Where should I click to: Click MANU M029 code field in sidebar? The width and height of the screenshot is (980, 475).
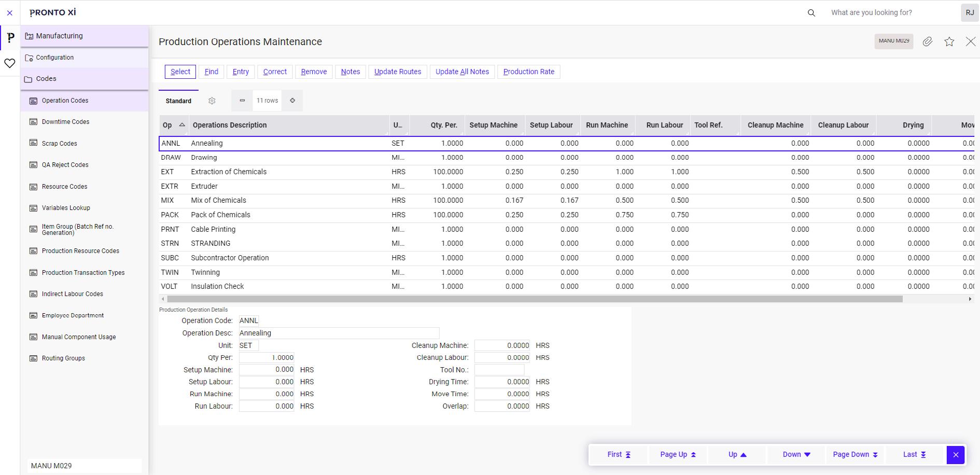(x=85, y=466)
